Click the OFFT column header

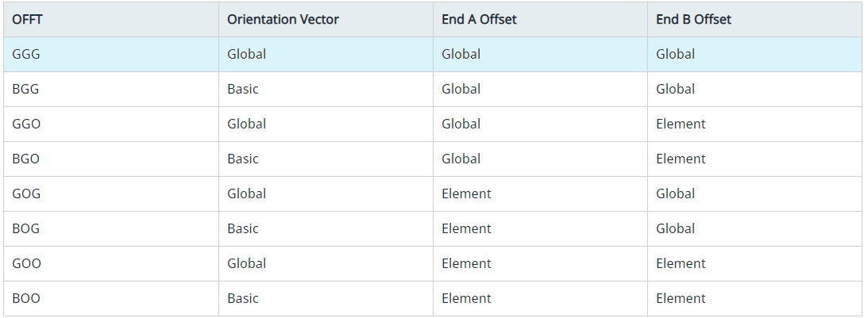click(x=28, y=20)
